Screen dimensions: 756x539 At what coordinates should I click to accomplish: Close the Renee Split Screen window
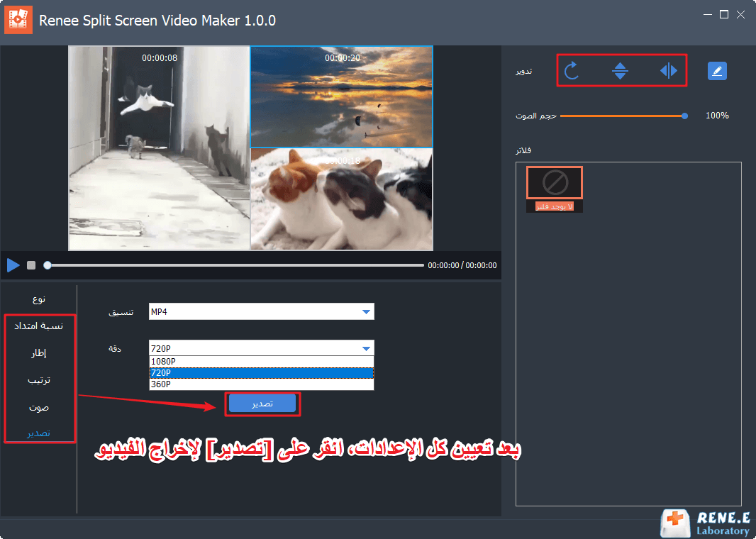pos(740,15)
